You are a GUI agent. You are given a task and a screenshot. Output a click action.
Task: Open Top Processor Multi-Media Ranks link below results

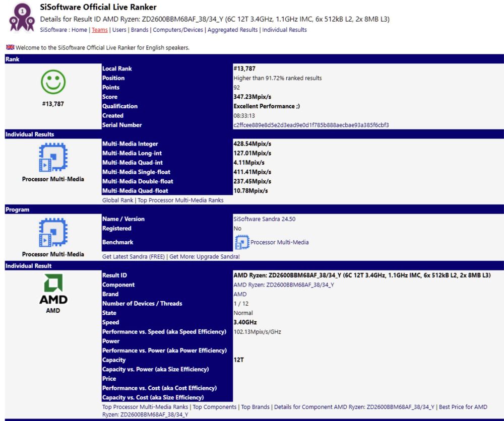click(x=180, y=200)
